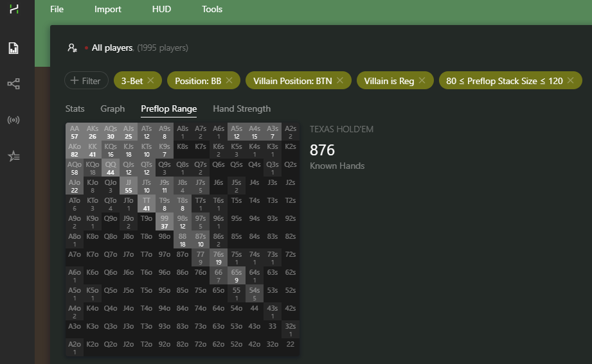Open the Reports sidebar icon
Screen dimensions: 592x364
point(13,48)
